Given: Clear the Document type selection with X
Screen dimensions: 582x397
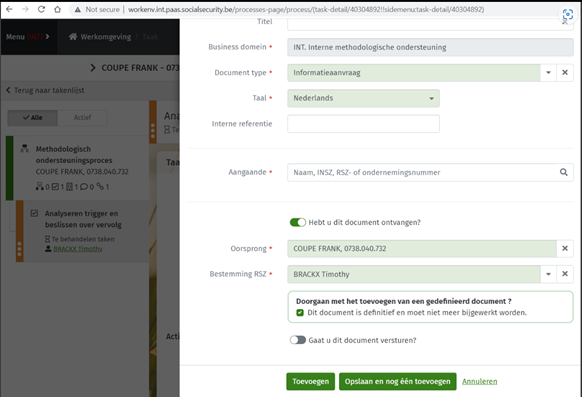Looking at the screenshot, I should point(565,72).
